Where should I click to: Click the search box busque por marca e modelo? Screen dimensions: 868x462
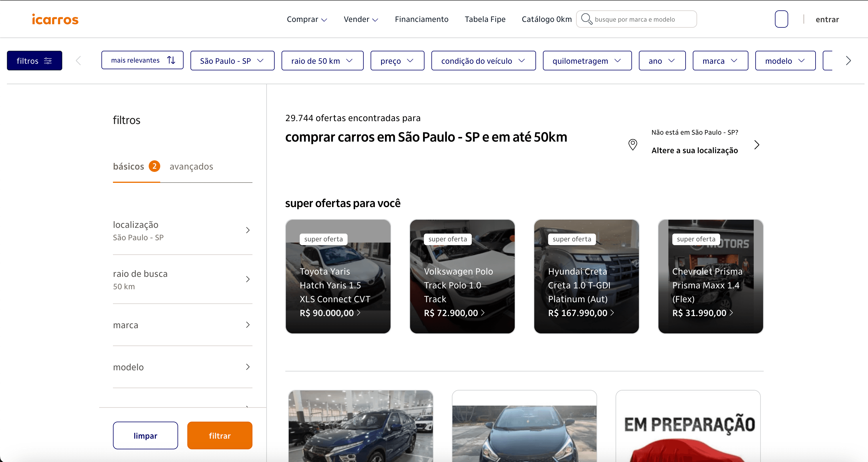coord(636,19)
